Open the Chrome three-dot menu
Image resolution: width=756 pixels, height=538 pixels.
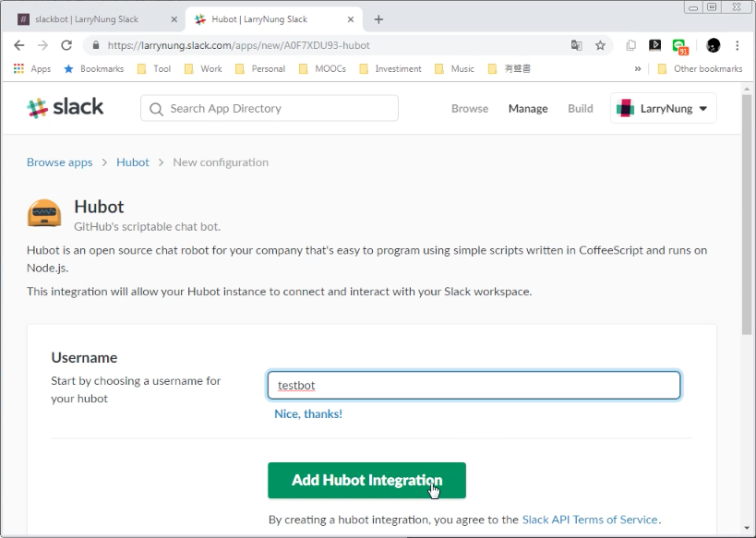738,45
